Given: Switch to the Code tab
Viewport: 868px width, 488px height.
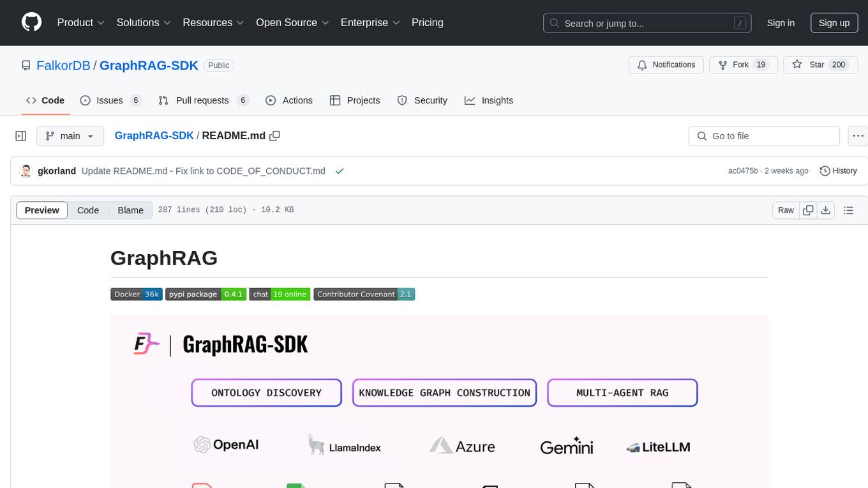Looking at the screenshot, I should [x=45, y=100].
